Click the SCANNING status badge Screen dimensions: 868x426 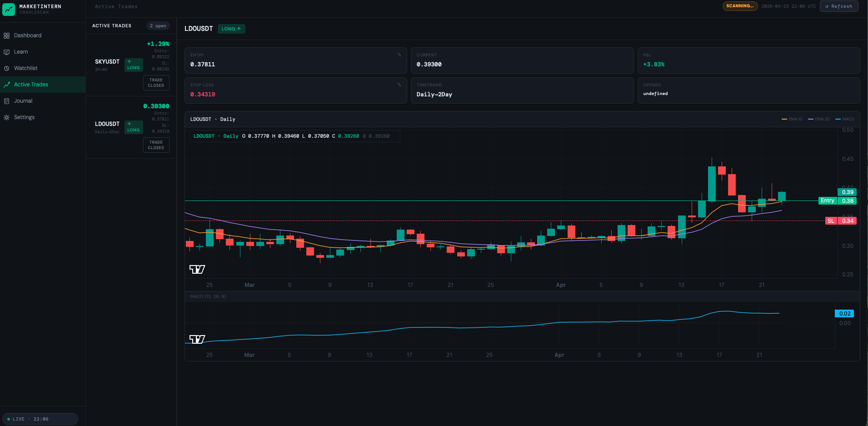point(740,6)
